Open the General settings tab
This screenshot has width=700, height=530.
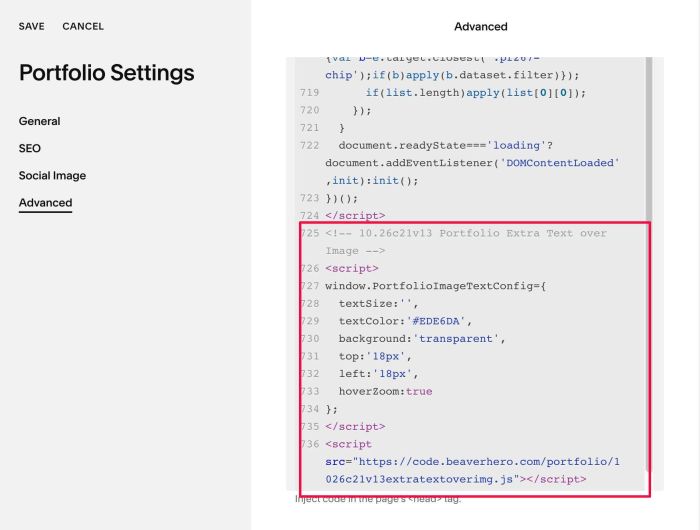click(x=39, y=121)
